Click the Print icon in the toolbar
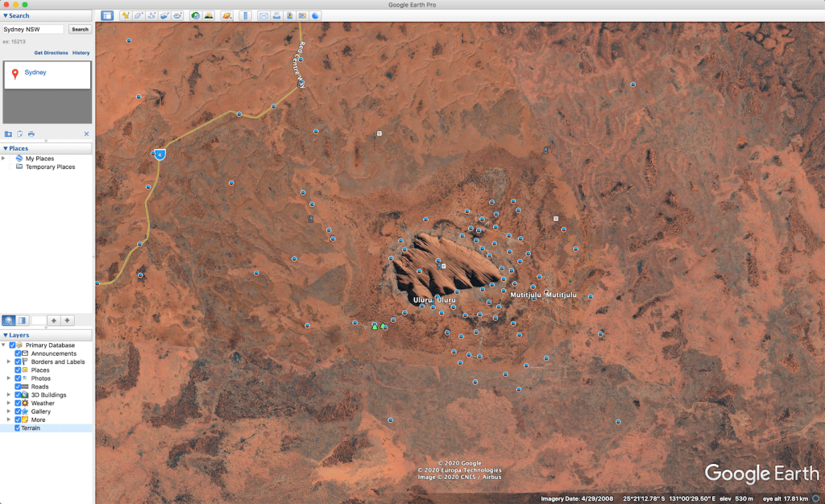Viewport: 825px width, 504px height. [277, 16]
